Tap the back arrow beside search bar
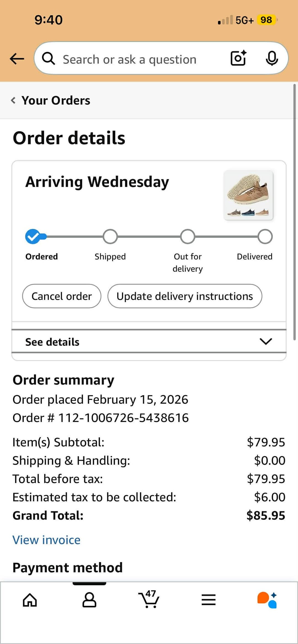Image resolution: width=298 pixels, height=644 pixels. pos(17,58)
